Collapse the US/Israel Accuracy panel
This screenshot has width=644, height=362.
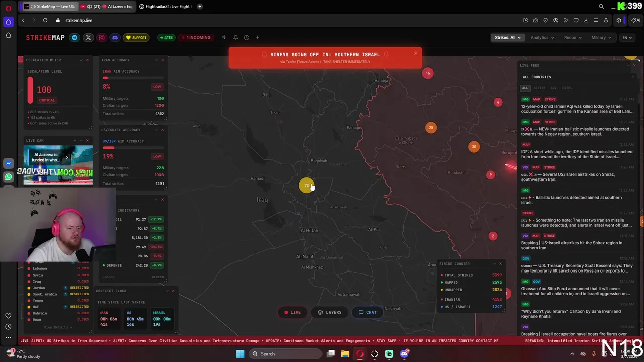(x=156, y=130)
